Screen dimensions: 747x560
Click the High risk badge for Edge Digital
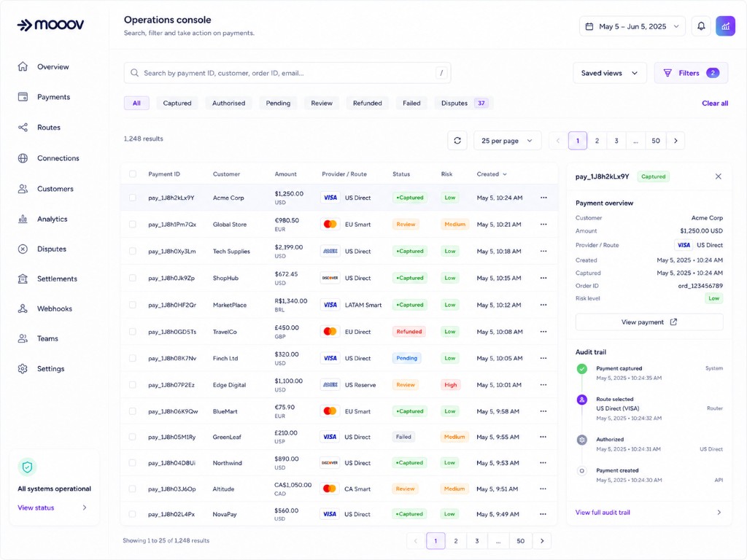450,385
